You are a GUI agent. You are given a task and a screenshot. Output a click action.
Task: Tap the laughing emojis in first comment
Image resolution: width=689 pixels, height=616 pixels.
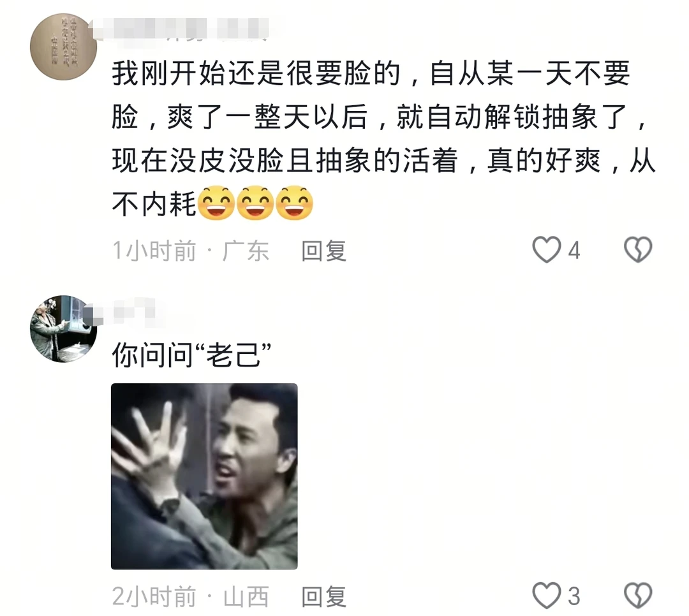point(255,203)
